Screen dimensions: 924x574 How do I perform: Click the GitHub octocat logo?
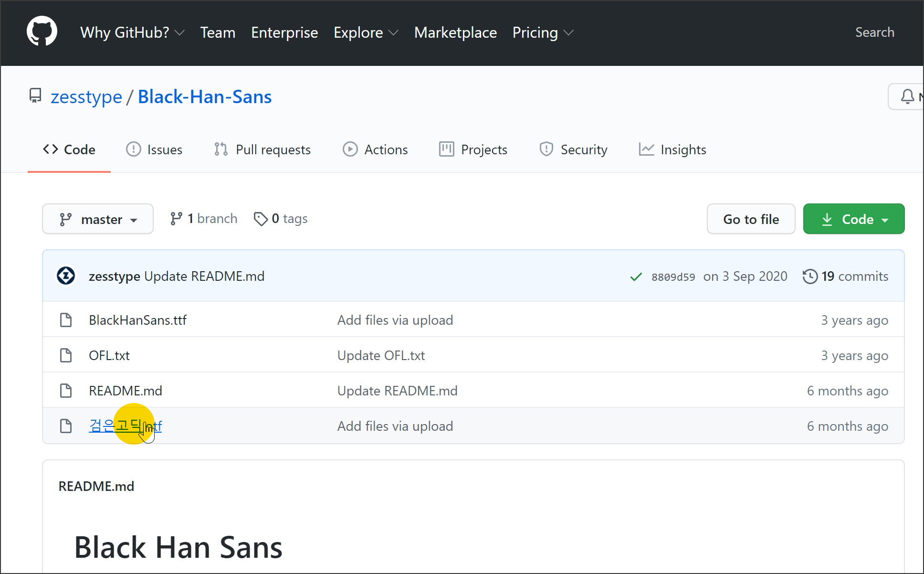coord(42,32)
